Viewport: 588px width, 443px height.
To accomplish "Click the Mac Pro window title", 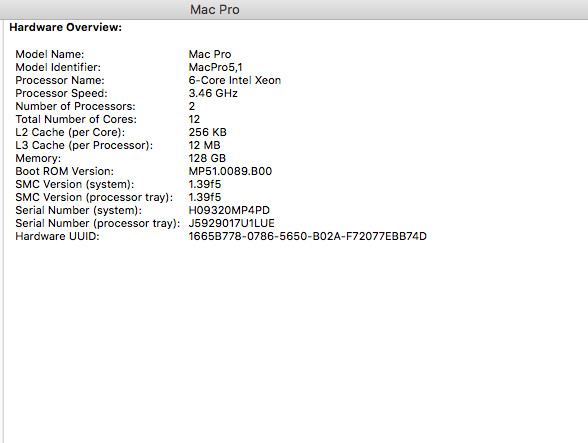I will (x=214, y=9).
